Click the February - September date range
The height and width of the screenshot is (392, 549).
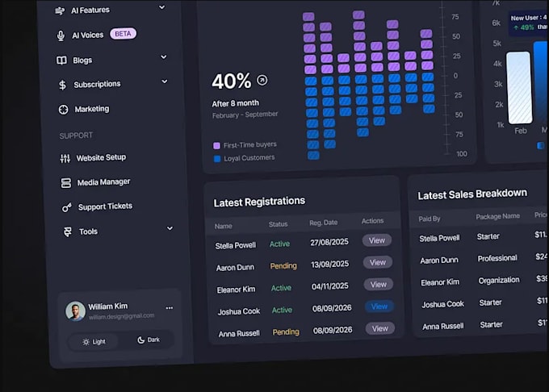point(245,115)
